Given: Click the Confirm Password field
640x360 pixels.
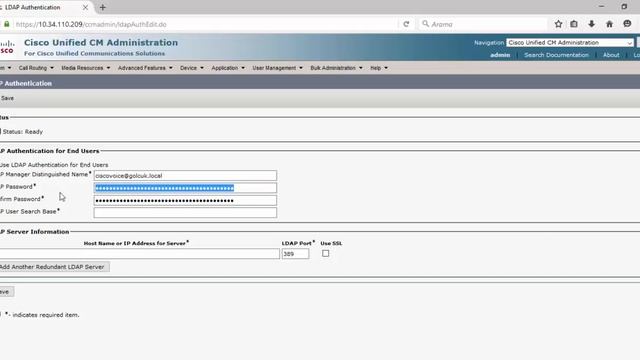Looking at the screenshot, I should [x=185, y=200].
